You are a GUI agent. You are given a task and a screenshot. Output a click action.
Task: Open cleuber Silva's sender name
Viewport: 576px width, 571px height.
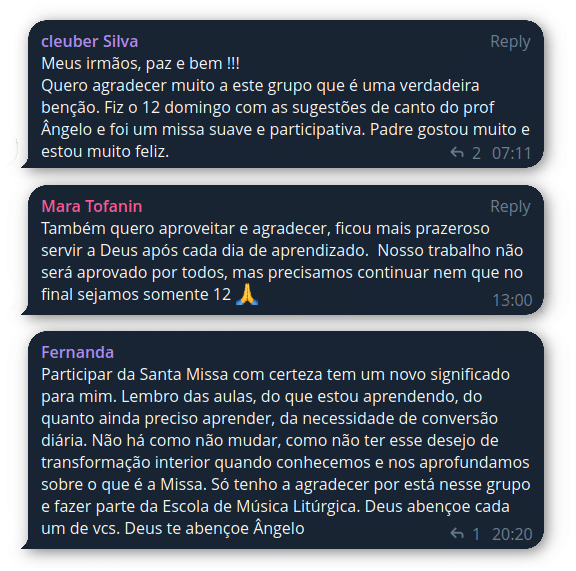click(x=90, y=42)
